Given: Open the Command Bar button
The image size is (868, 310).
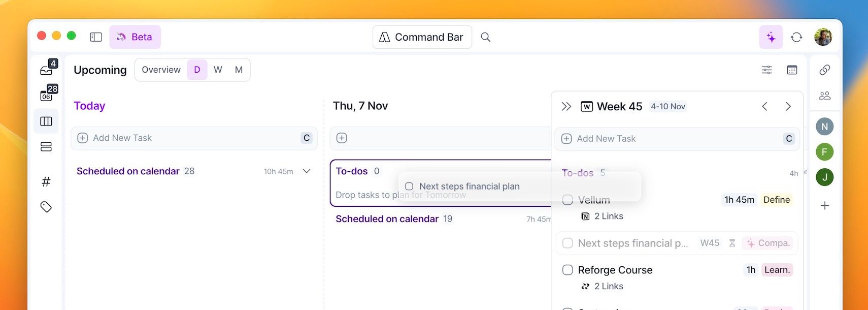Looking at the screenshot, I should [422, 37].
